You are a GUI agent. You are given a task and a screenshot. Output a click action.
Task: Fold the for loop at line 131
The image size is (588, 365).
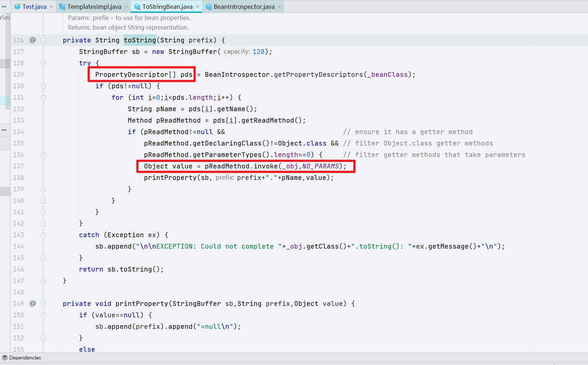click(43, 98)
